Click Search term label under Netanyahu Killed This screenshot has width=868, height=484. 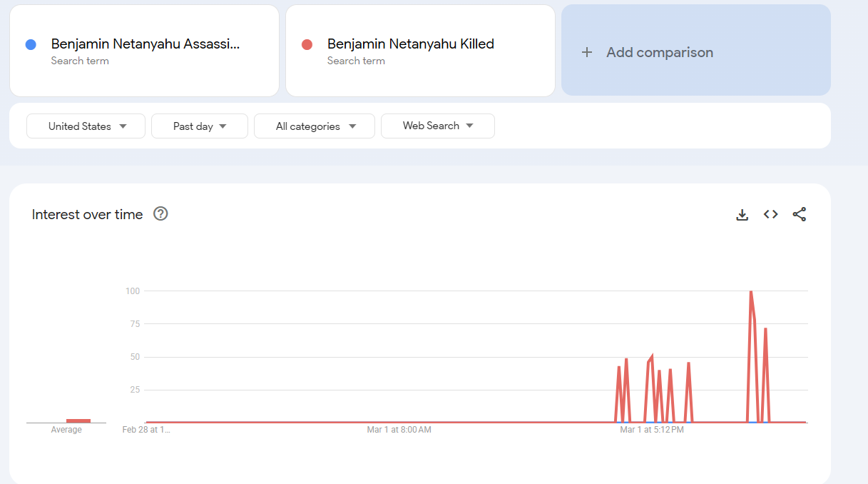pyautogui.click(x=356, y=61)
